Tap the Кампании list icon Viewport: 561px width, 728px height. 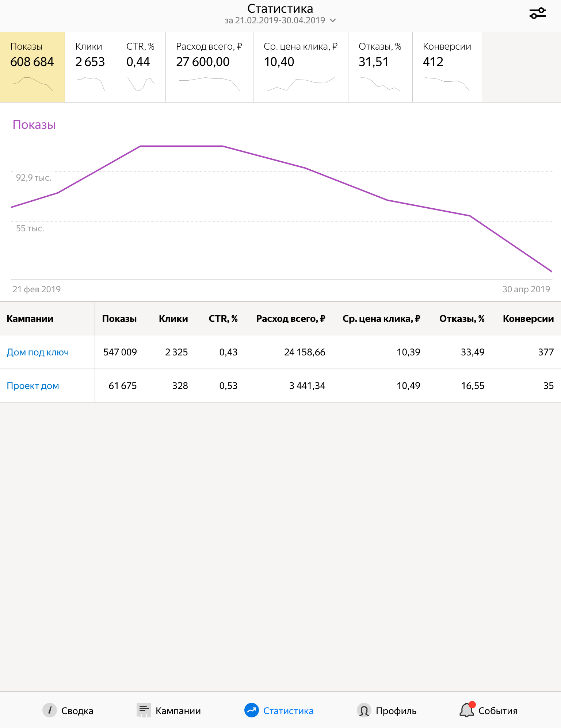point(144,710)
